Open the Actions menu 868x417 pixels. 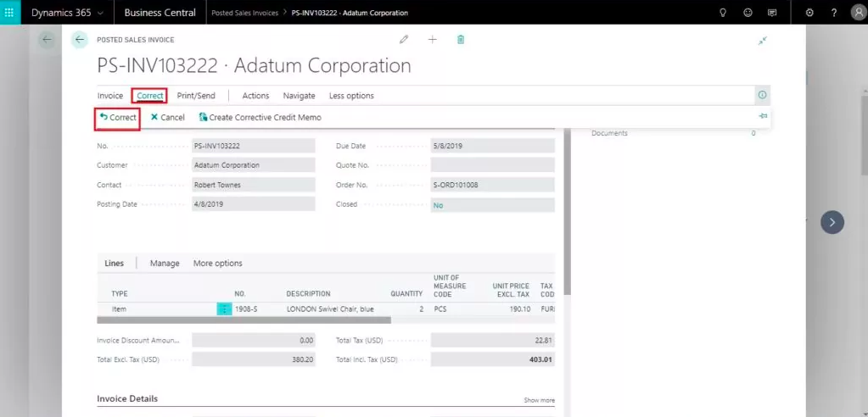pos(255,96)
